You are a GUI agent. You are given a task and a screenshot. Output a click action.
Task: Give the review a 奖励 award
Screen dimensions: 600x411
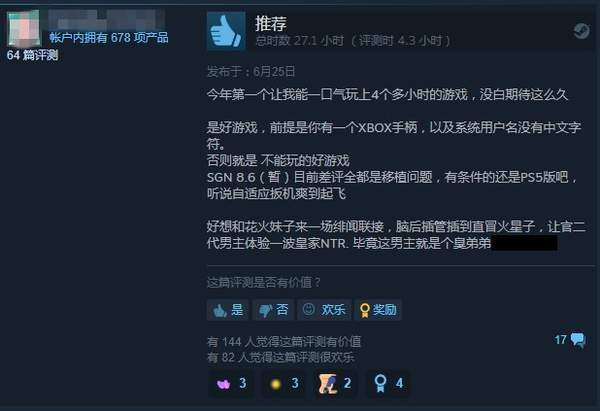click(x=378, y=310)
